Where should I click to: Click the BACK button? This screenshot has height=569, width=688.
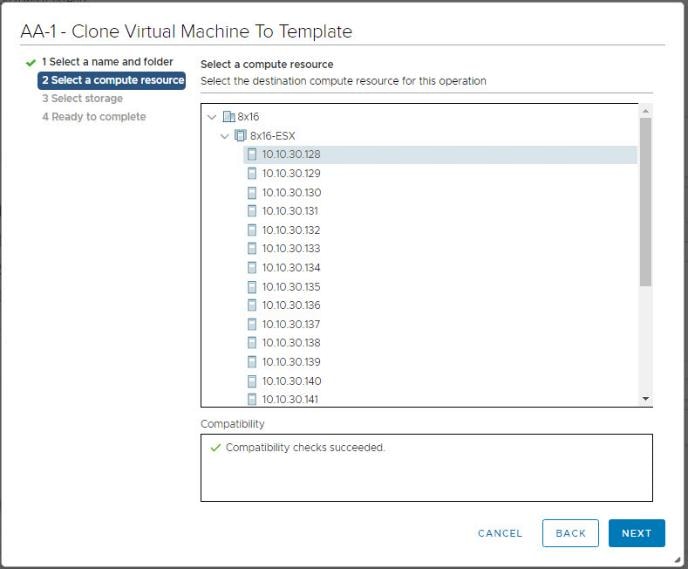570,533
